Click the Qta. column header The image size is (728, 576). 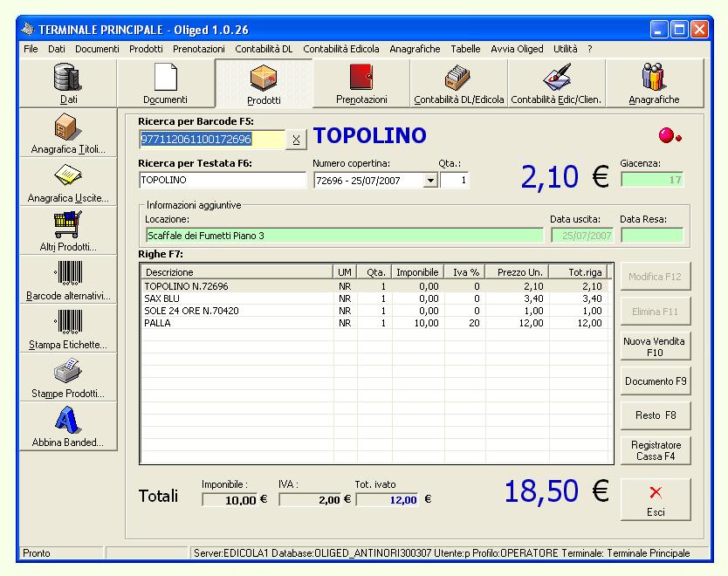374,272
